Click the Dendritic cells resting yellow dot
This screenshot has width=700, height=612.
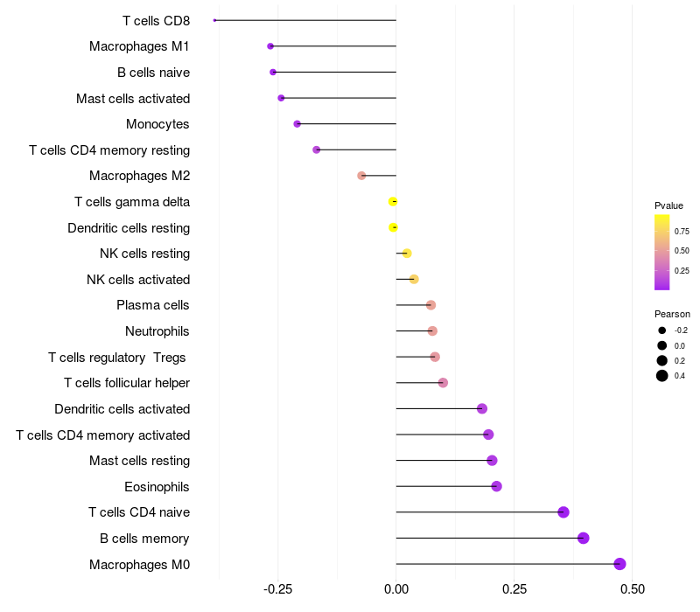[393, 227]
